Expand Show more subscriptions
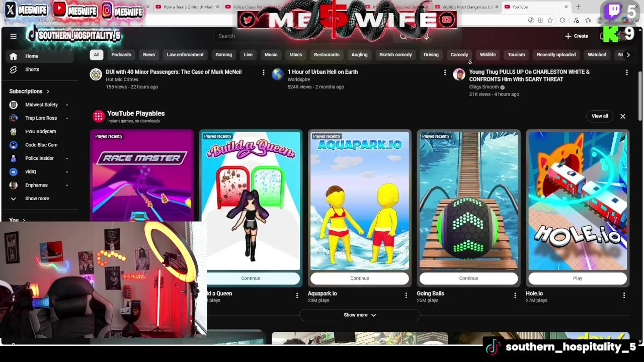 point(39,199)
